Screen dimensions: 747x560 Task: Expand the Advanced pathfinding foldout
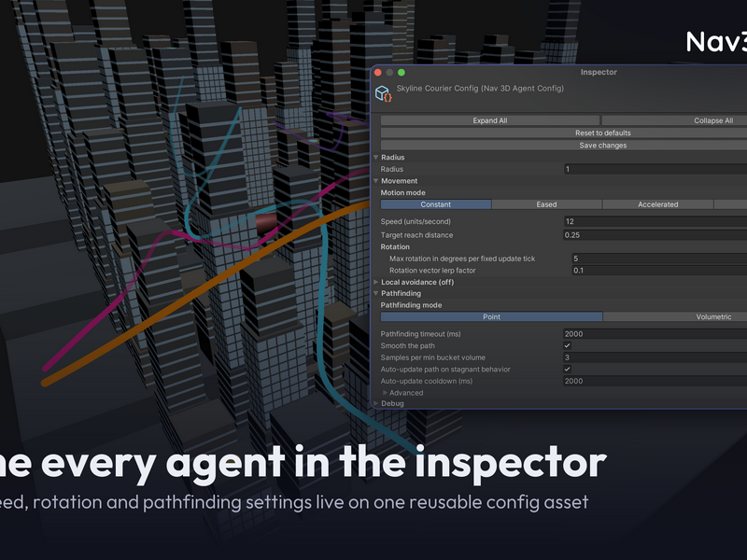click(385, 393)
